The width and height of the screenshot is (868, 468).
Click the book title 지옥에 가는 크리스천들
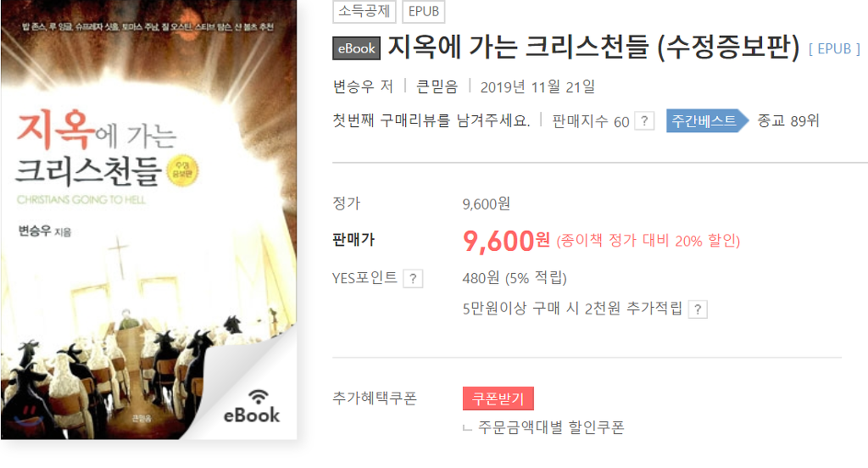[x=518, y=47]
